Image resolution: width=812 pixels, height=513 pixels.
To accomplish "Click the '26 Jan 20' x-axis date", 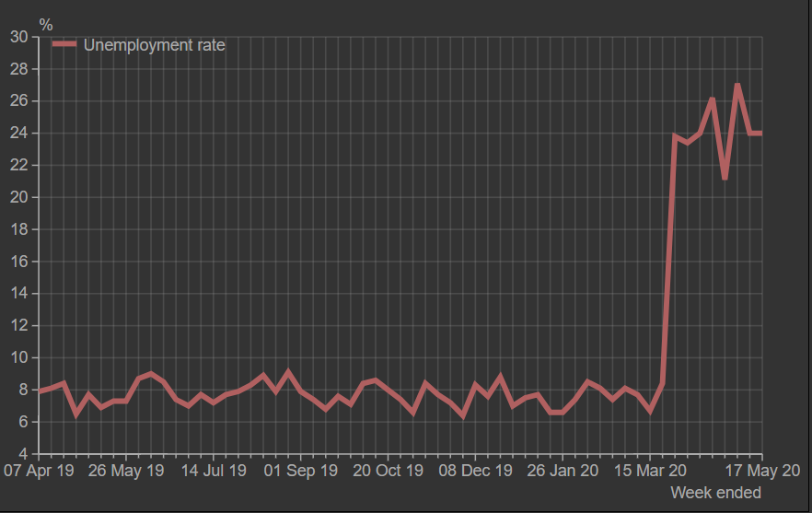I will coord(563,471).
